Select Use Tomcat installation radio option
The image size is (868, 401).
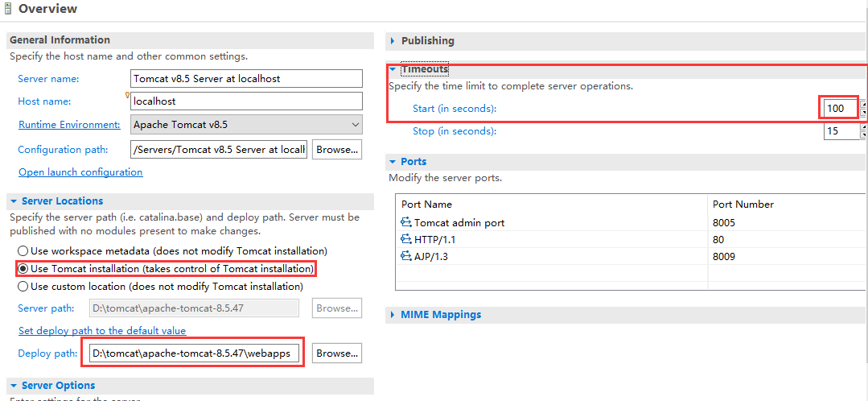[23, 269]
